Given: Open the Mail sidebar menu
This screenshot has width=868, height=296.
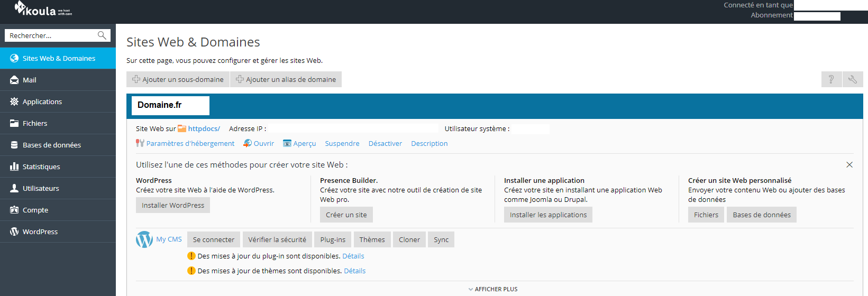Looking at the screenshot, I should [x=58, y=80].
